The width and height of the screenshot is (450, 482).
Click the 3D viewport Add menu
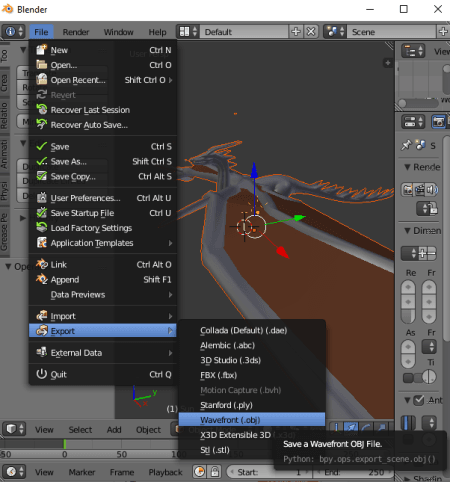pyautogui.click(x=114, y=430)
